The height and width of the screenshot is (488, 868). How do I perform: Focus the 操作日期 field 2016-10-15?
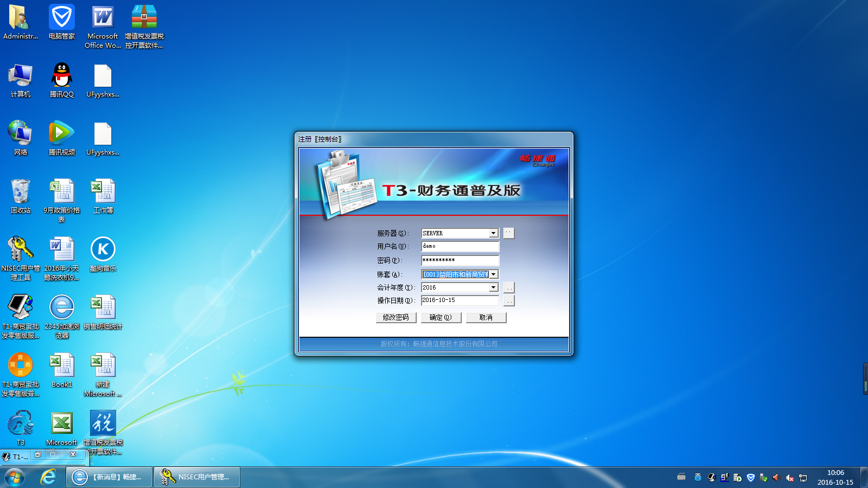tap(460, 300)
